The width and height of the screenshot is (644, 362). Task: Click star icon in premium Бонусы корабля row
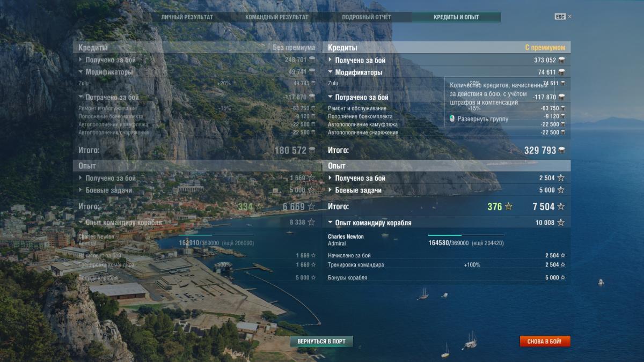pyautogui.click(x=562, y=278)
